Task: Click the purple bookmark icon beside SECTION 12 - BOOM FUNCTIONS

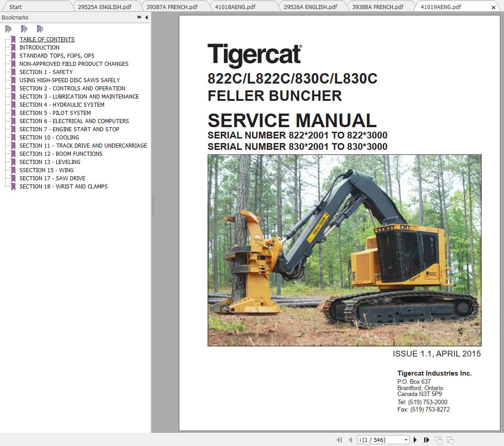Action: [13, 154]
